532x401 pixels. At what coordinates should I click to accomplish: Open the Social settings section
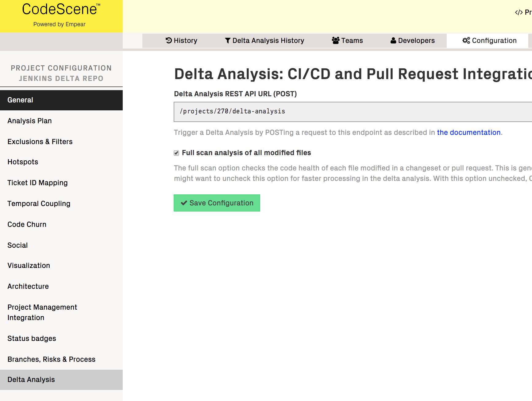[x=61, y=245]
